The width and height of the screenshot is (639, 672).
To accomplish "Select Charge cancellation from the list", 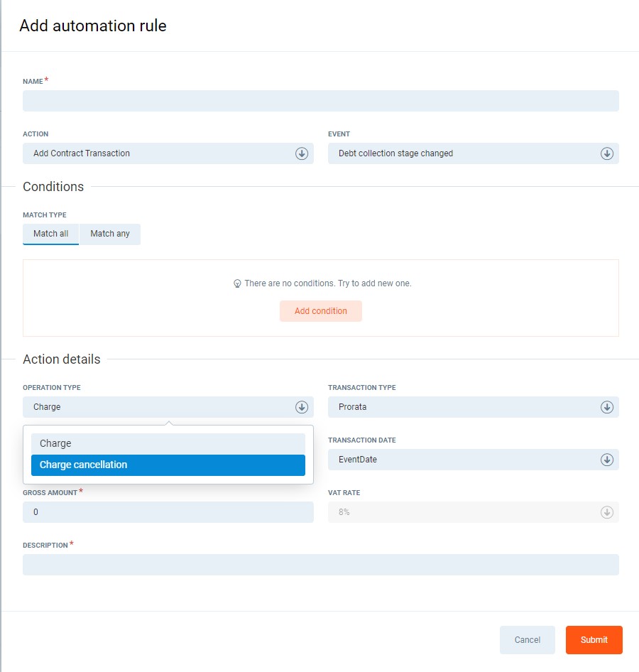I will [x=168, y=465].
